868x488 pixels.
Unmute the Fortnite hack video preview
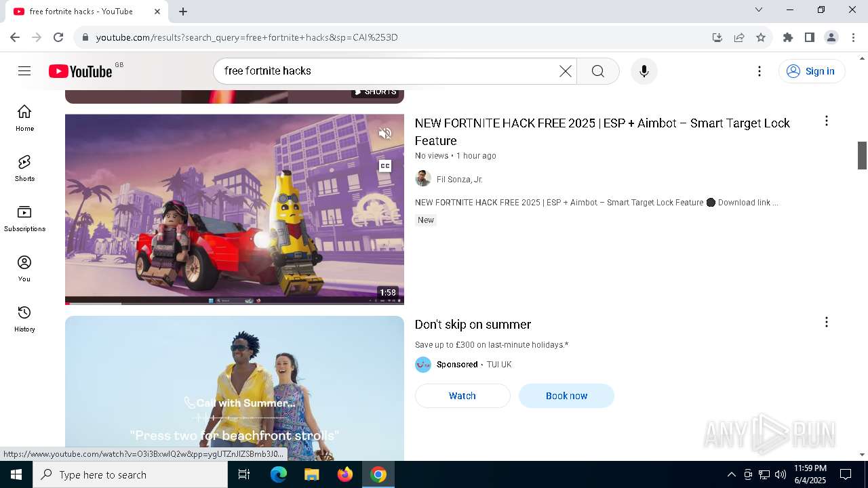tap(385, 134)
